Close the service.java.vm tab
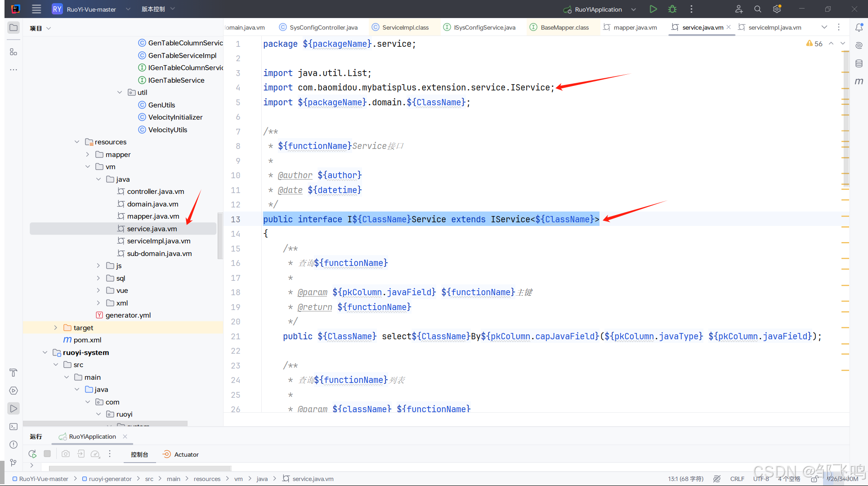Image resolution: width=868 pixels, height=486 pixels. 729,27
